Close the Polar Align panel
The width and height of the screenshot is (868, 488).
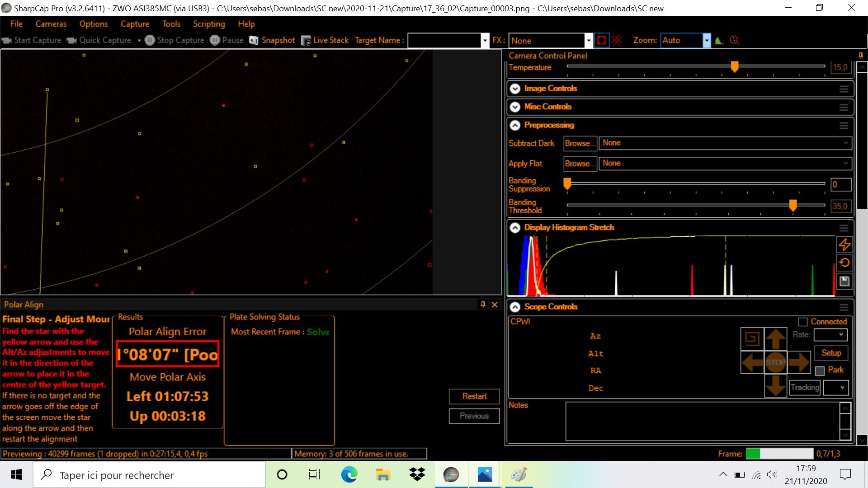point(495,305)
